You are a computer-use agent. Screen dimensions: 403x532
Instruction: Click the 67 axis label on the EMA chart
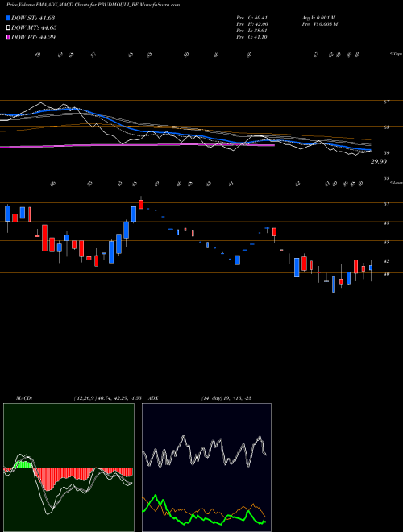click(x=386, y=102)
